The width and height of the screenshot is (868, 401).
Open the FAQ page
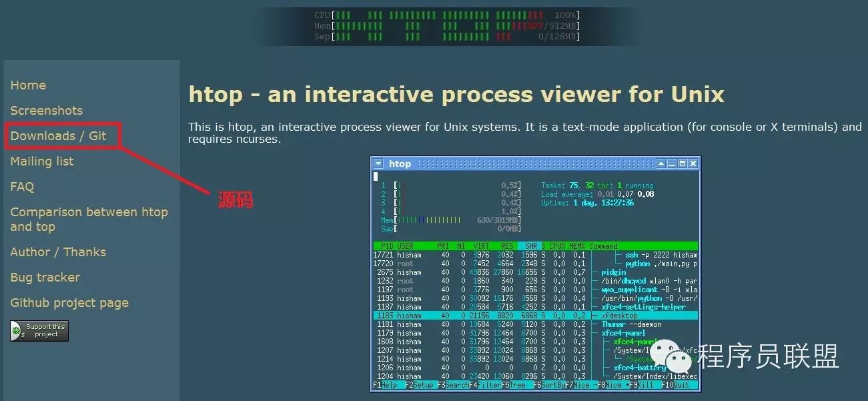(x=22, y=187)
